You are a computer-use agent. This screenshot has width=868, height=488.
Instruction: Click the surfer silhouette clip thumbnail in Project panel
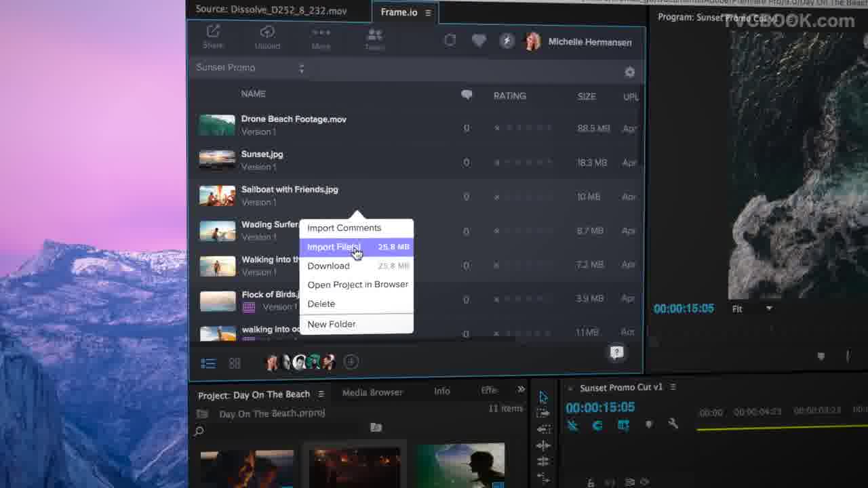click(460, 466)
